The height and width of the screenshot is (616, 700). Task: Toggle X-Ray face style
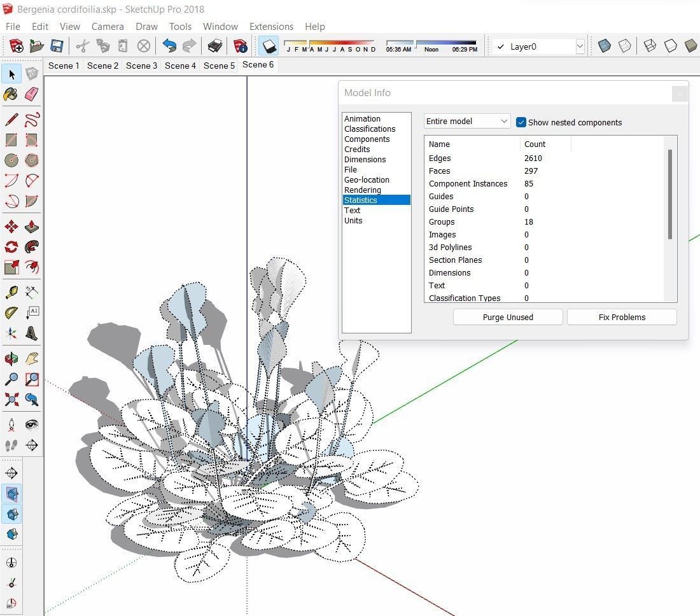[x=605, y=46]
